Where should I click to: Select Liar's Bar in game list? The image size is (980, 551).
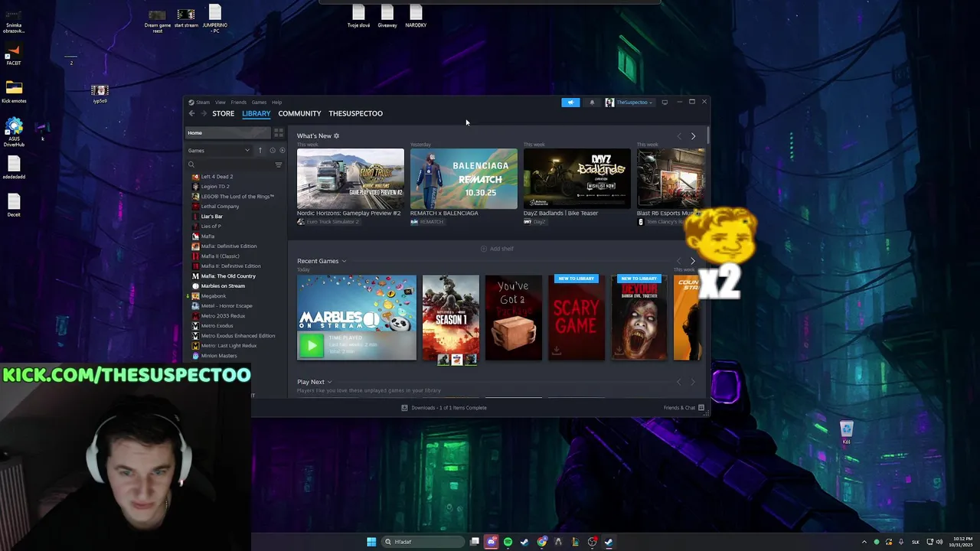[211, 217]
